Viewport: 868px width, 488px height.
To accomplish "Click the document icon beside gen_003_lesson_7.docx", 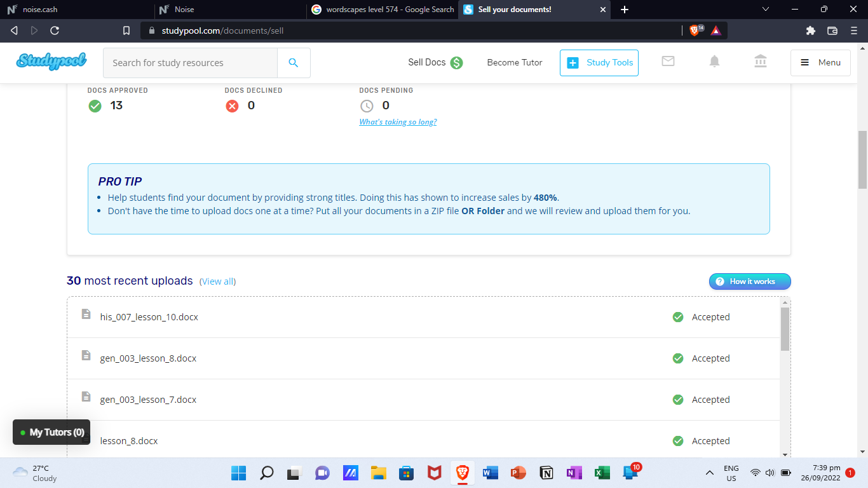I will point(86,396).
